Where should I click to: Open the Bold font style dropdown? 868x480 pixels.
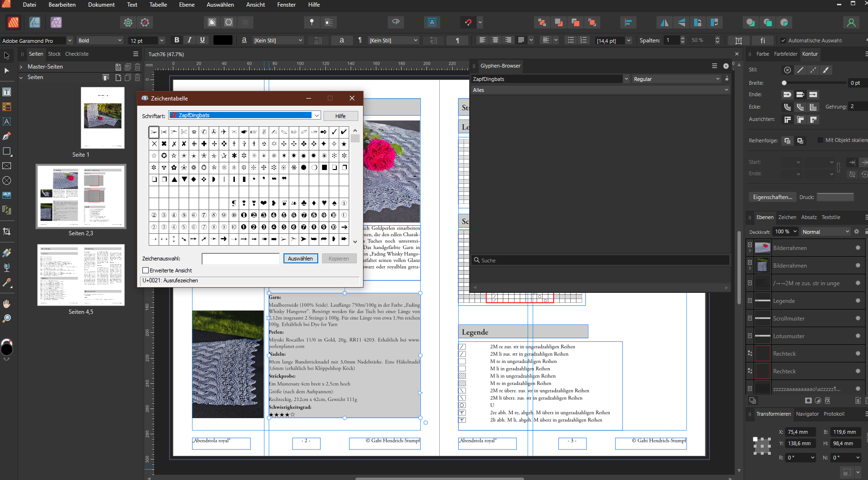coord(100,40)
